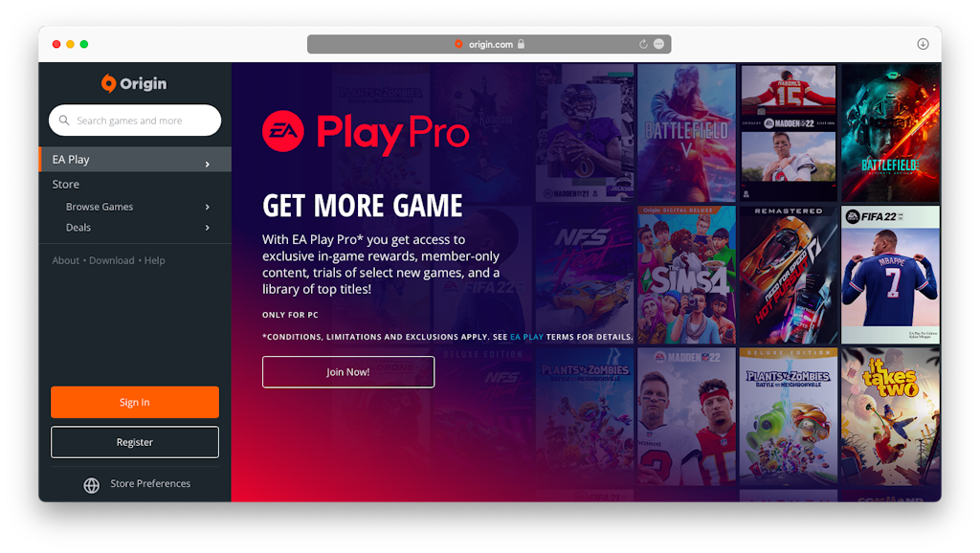Click the orange Sign In button
This screenshot has height=553, width=980.
135,402
